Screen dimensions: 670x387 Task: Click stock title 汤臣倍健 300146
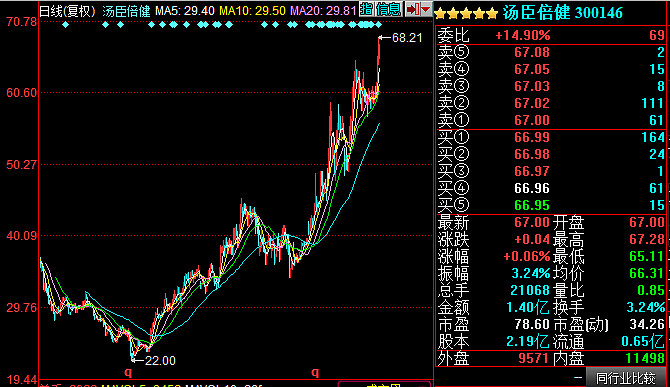562,13
